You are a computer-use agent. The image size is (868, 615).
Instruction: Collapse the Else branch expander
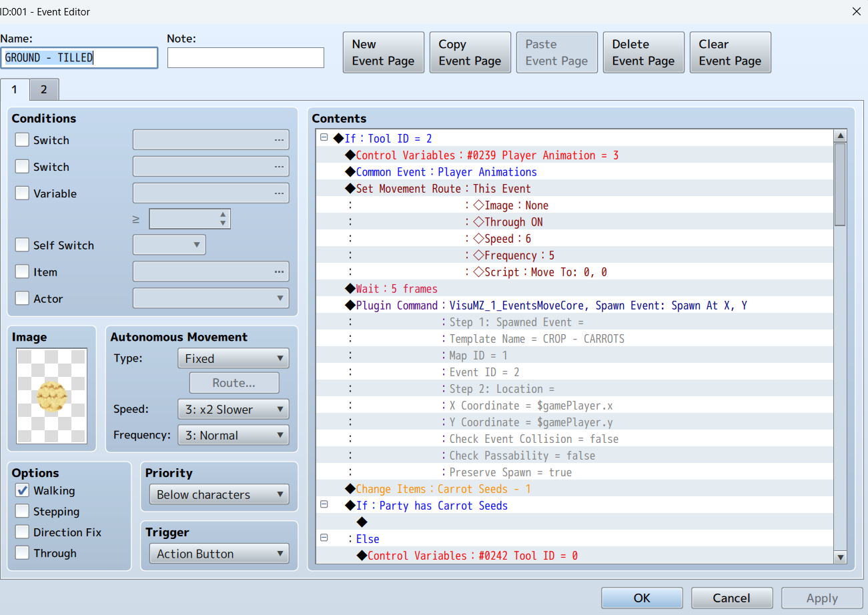coord(324,538)
